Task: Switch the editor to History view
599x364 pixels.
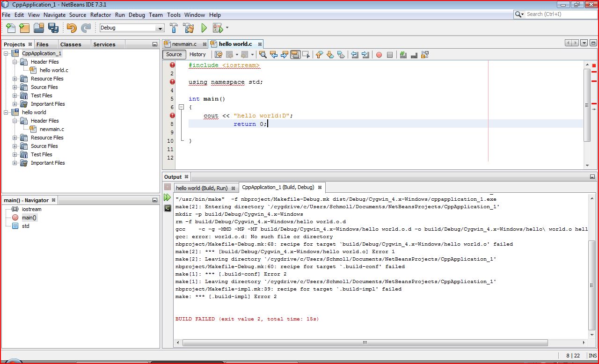Action: point(197,54)
